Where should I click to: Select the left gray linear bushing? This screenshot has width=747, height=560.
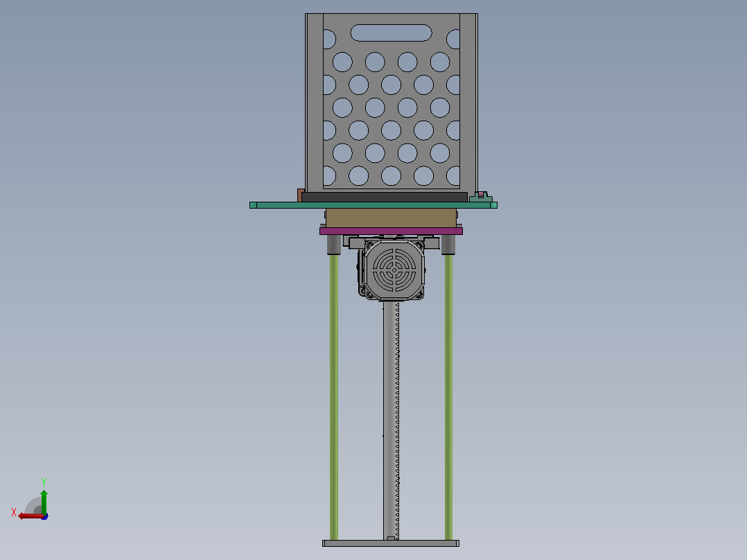click(333, 245)
